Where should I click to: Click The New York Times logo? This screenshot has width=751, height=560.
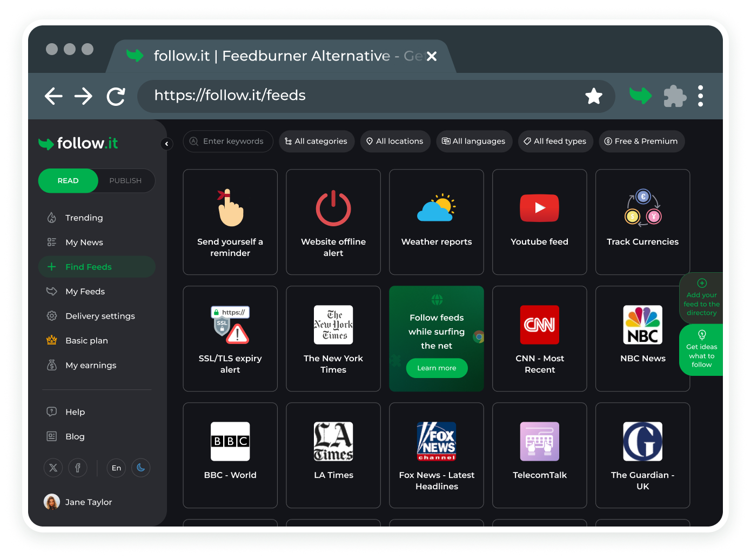(x=333, y=325)
